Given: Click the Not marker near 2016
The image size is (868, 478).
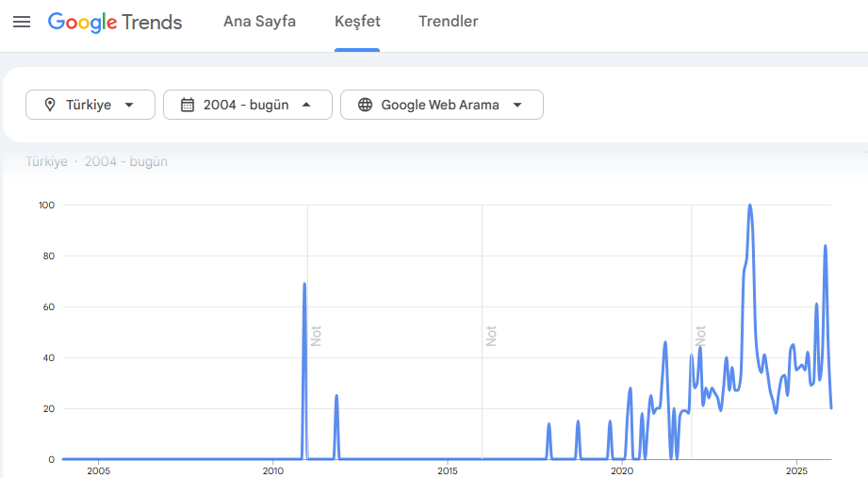Looking at the screenshot, I should [491, 336].
